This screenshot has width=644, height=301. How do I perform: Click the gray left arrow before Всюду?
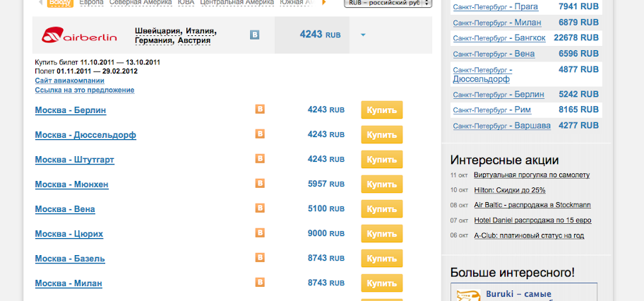tap(40, 2)
